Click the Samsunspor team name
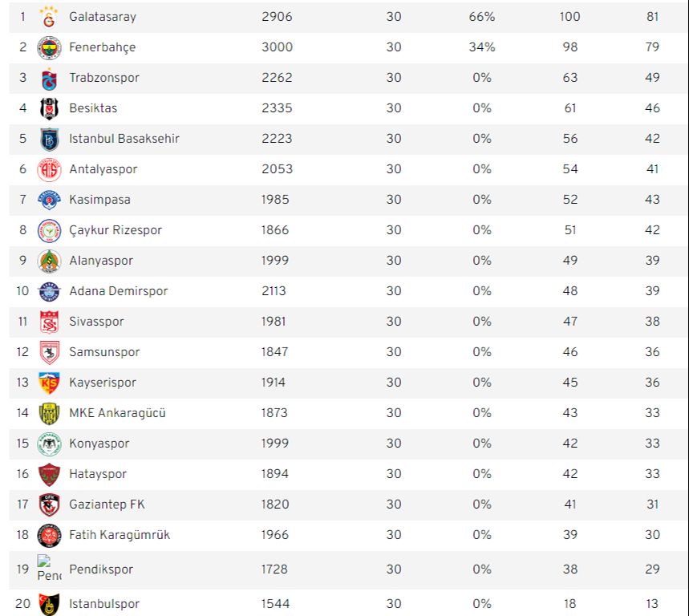This screenshot has width=689, height=616. (x=104, y=352)
